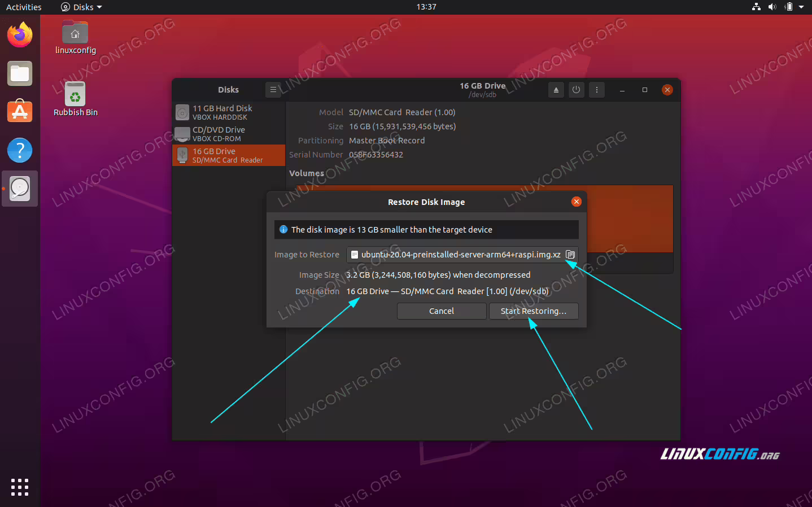Viewport: 812px width, 507px height.
Task: Eject the 16 GB drive
Action: (556, 90)
